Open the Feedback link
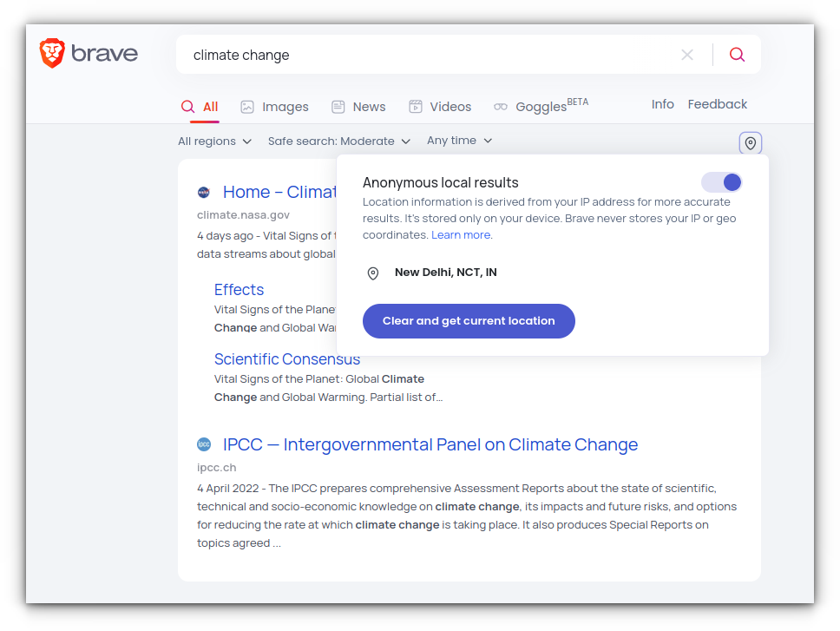 click(718, 104)
